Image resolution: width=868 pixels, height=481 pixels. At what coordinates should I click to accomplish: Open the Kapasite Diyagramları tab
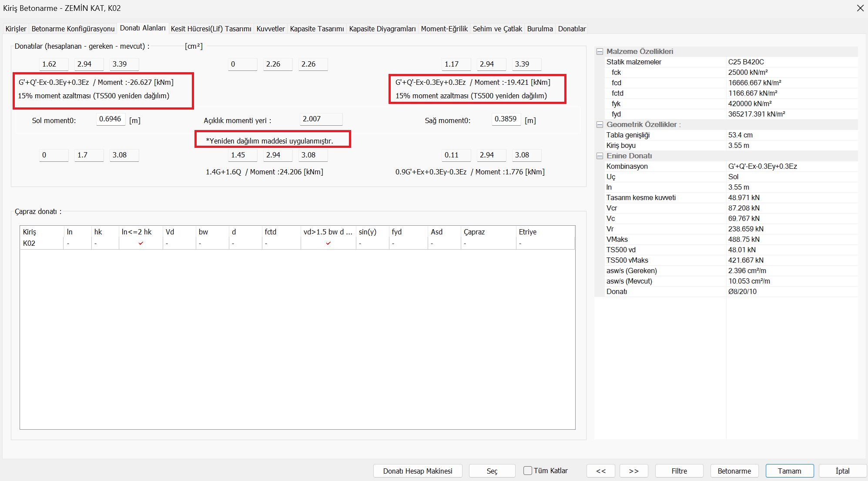382,29
